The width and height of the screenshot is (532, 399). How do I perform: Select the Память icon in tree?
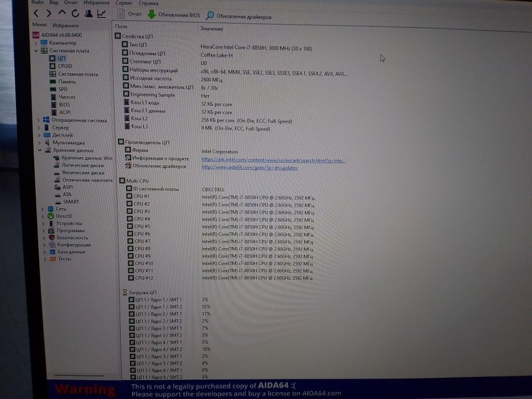[x=53, y=82]
